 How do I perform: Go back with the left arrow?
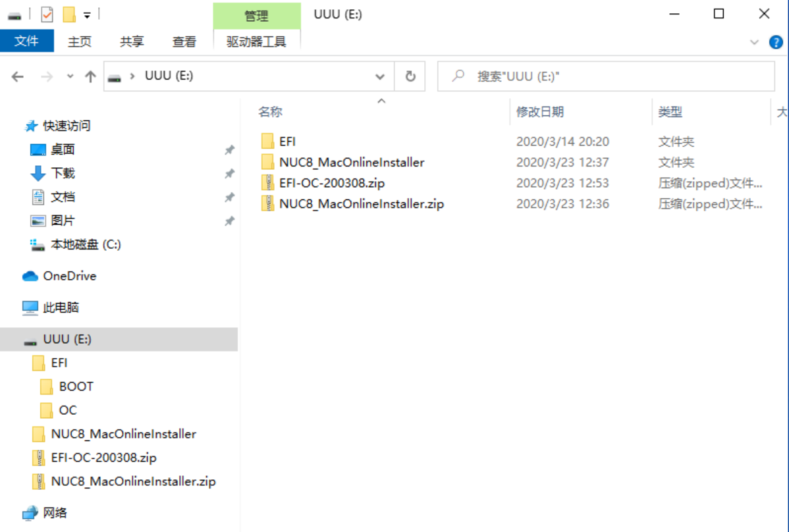[18, 76]
